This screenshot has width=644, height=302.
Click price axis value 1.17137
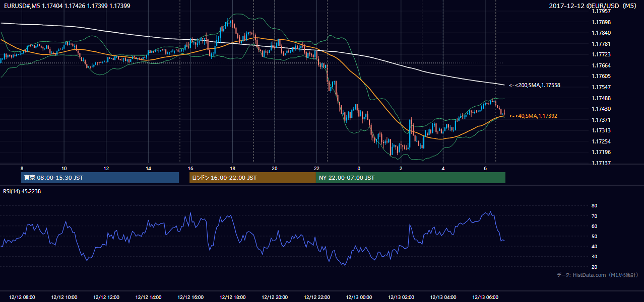pyautogui.click(x=601, y=163)
